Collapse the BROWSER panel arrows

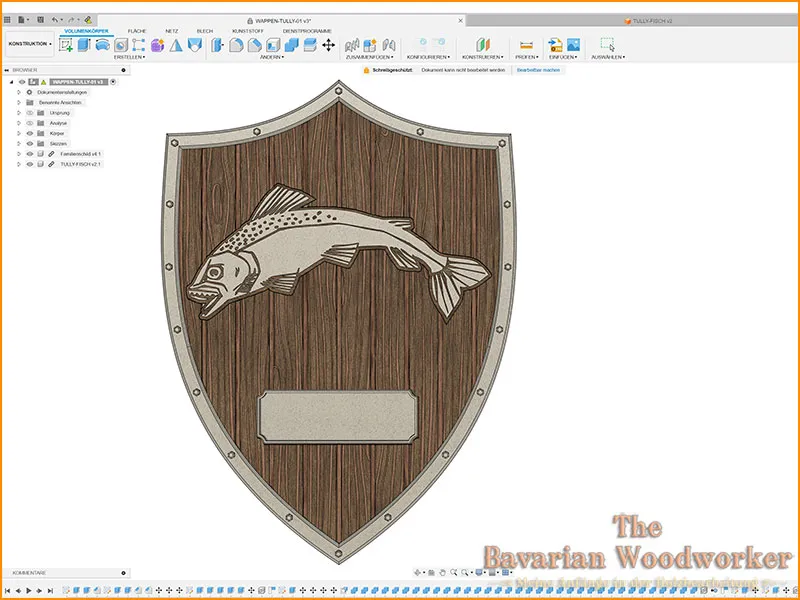[7, 70]
